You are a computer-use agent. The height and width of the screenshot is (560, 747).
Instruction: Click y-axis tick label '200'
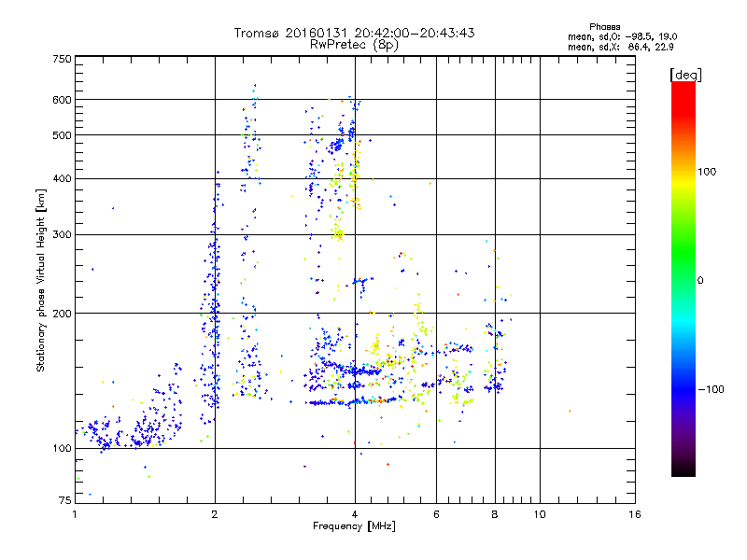click(62, 314)
